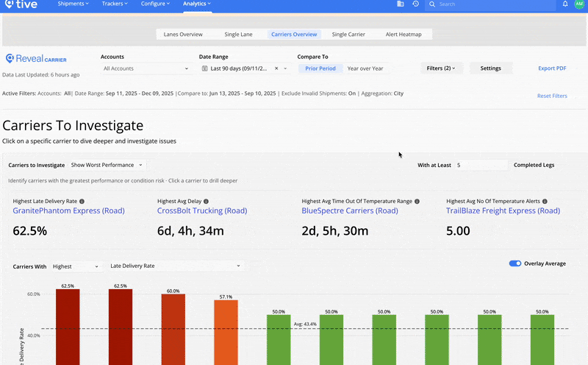Image resolution: width=588 pixels, height=365 pixels.
Task: Click the orange 57.1% bar
Action: [226, 333]
